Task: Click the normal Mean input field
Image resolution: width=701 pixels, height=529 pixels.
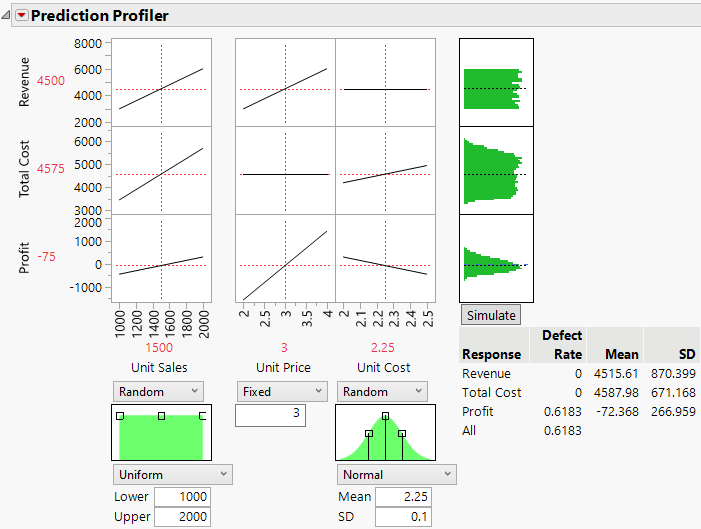Action: pos(404,497)
